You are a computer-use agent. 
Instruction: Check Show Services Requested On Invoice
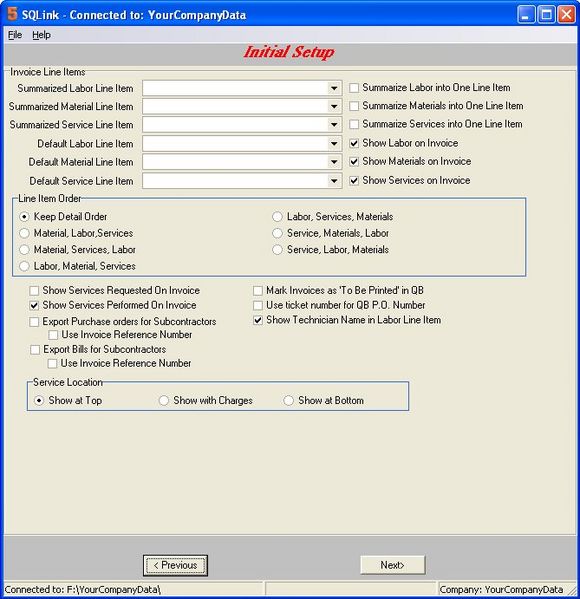coord(34,291)
